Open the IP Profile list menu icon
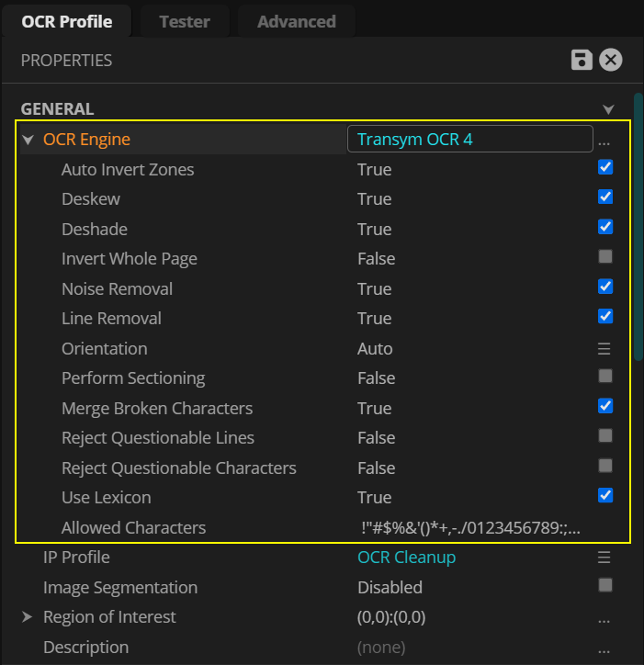This screenshot has width=644, height=665. coord(604,558)
